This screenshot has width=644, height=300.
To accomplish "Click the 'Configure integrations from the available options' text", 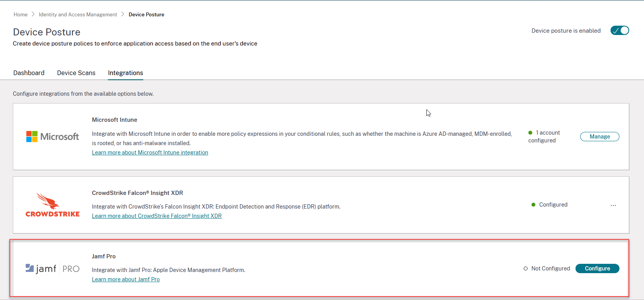I will click(83, 94).
